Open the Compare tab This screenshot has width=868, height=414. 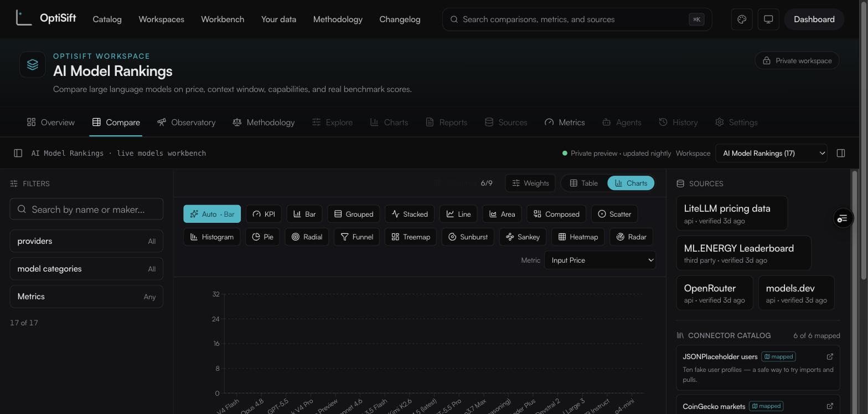[x=116, y=122]
